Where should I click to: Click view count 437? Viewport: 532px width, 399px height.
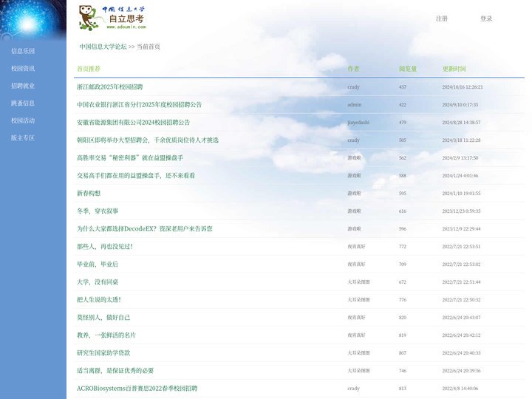pyautogui.click(x=403, y=87)
